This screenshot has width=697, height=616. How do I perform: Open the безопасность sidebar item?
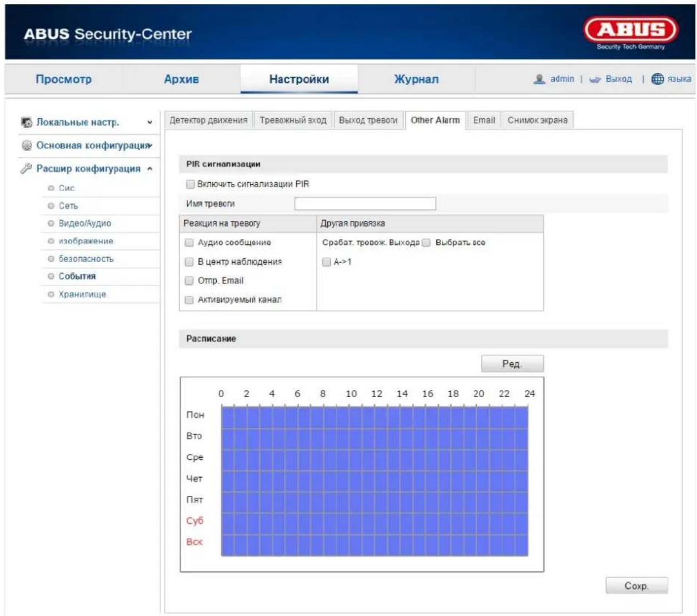pyautogui.click(x=86, y=259)
